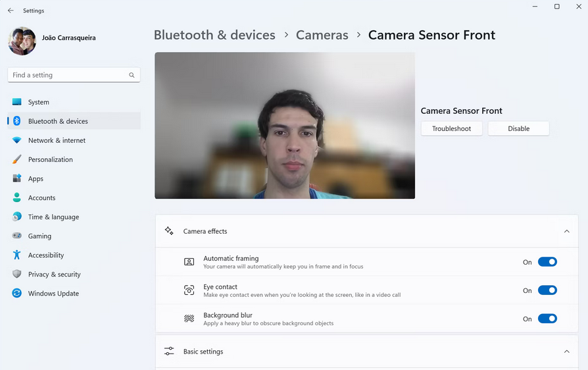Click the Privacy shield icon
The width and height of the screenshot is (588, 370).
[x=17, y=274]
